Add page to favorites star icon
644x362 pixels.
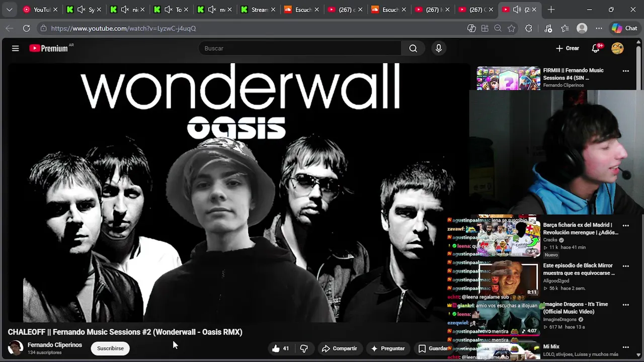point(512,29)
